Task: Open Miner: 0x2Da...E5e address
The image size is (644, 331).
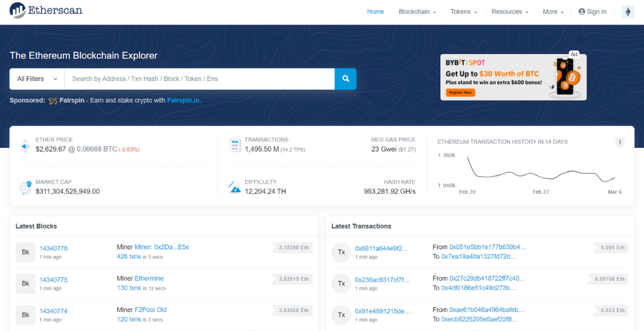Action: point(162,248)
